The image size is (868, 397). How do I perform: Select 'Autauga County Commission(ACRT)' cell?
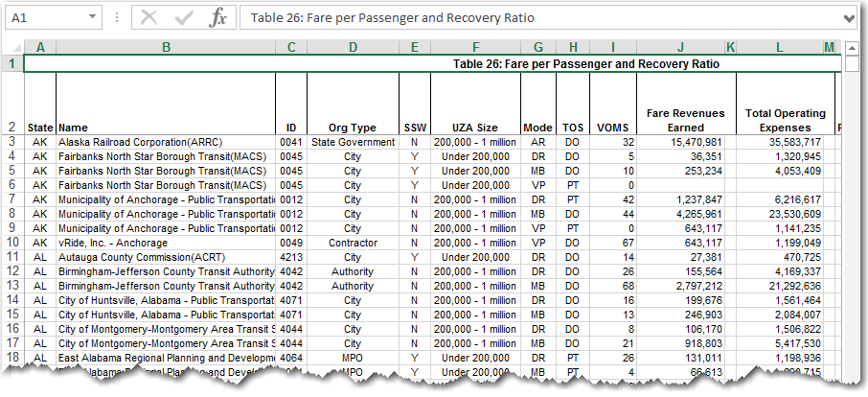[166, 257]
